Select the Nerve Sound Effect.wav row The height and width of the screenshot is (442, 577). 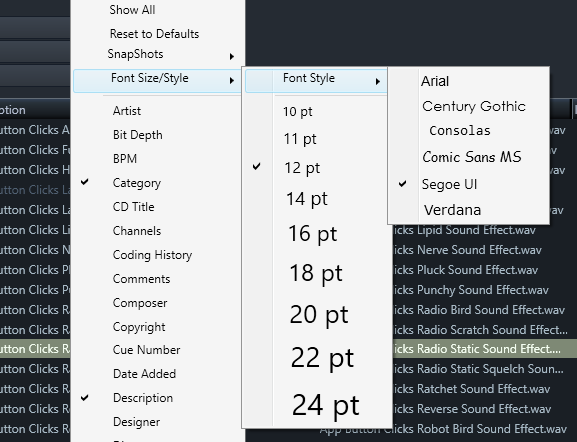pyautogui.click(x=468, y=250)
